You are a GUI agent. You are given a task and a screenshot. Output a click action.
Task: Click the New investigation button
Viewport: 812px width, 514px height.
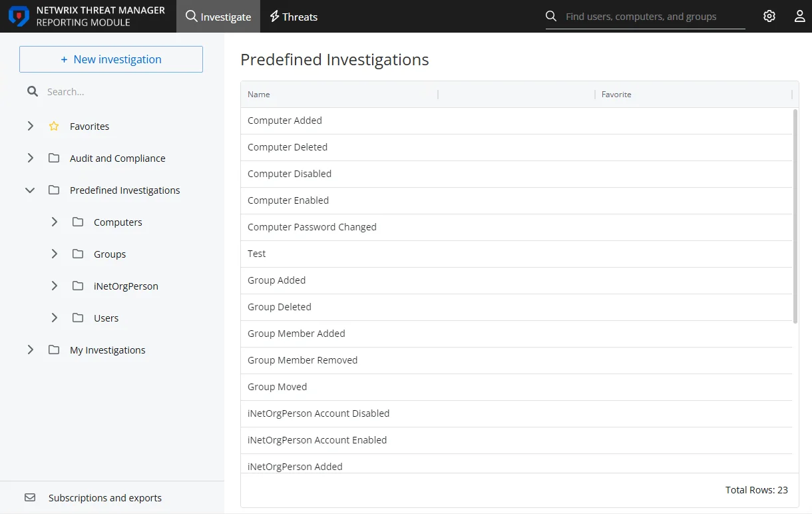(x=111, y=59)
